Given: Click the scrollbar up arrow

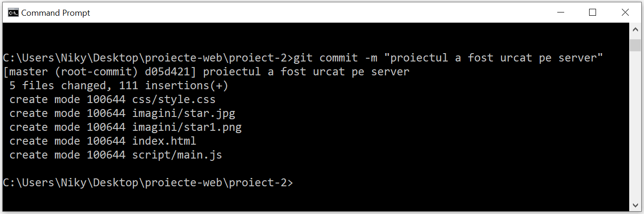Looking at the screenshot, I should pyautogui.click(x=635, y=29).
